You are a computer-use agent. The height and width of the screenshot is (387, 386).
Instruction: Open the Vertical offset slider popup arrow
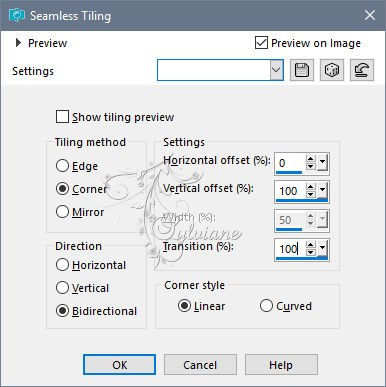[322, 191]
